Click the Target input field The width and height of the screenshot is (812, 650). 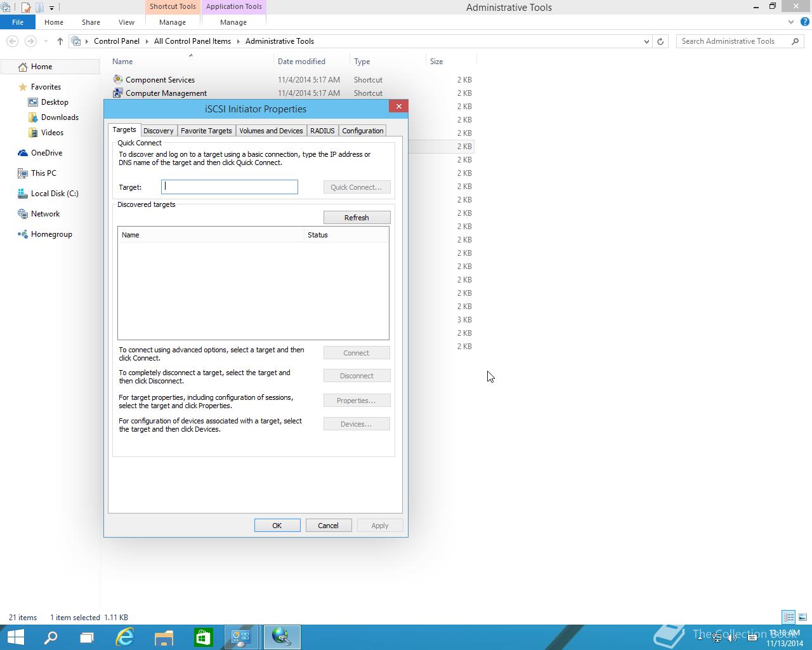click(230, 187)
